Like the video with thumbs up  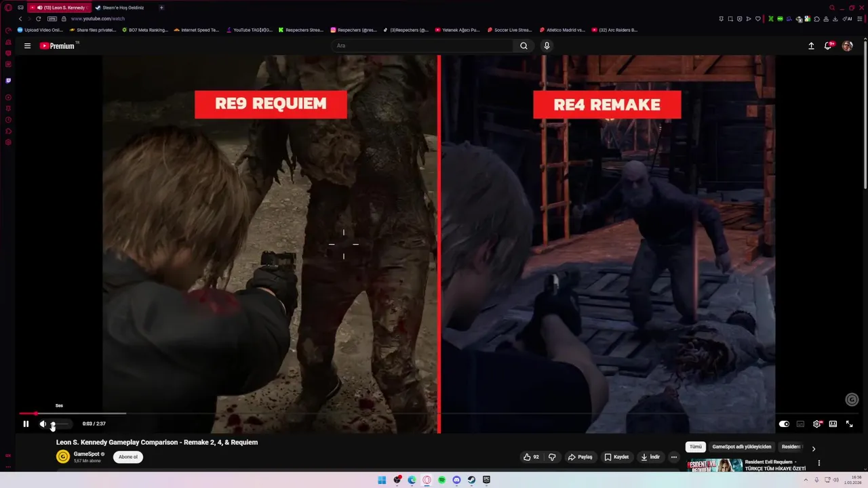tap(531, 457)
